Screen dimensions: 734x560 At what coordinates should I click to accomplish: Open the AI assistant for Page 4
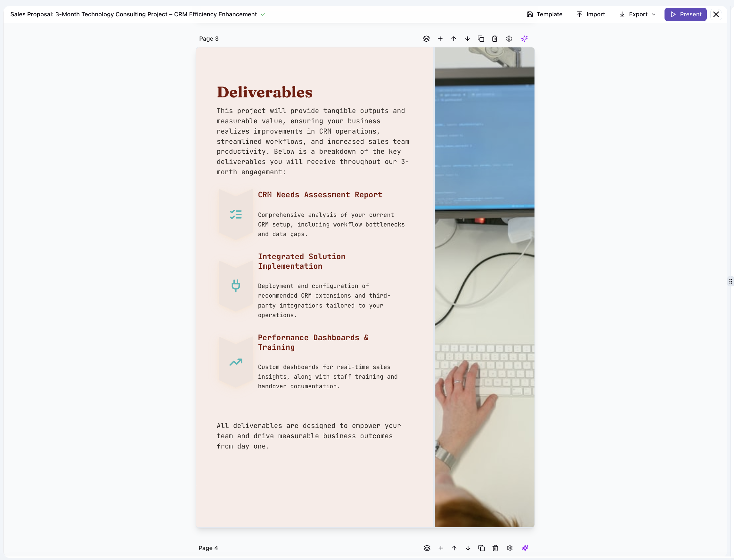point(525,548)
